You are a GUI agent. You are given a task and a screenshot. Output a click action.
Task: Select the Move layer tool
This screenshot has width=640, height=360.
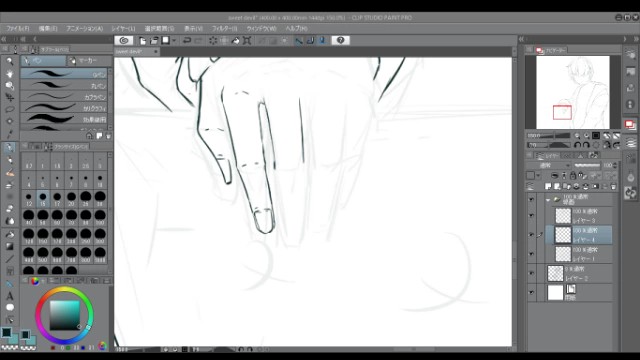[10, 97]
